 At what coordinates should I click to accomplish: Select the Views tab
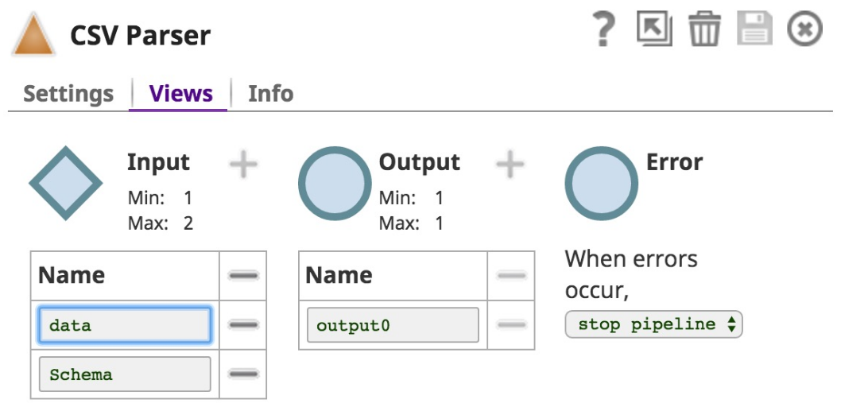click(180, 94)
